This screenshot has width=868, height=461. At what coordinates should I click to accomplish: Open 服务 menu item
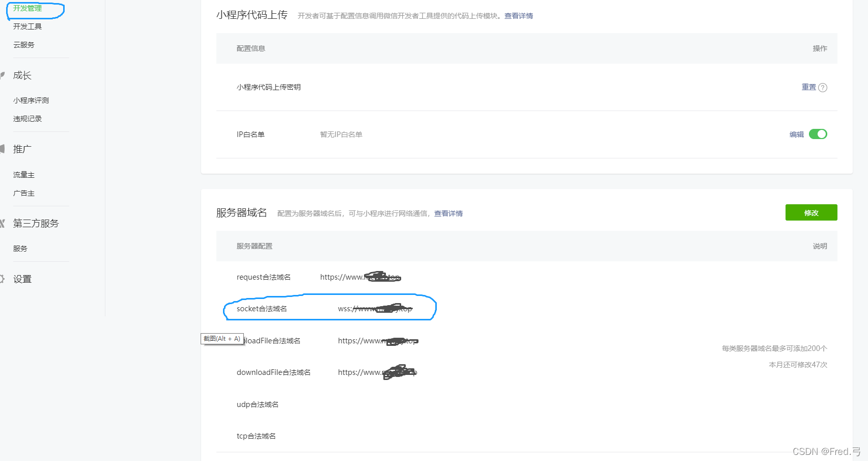(x=20, y=249)
